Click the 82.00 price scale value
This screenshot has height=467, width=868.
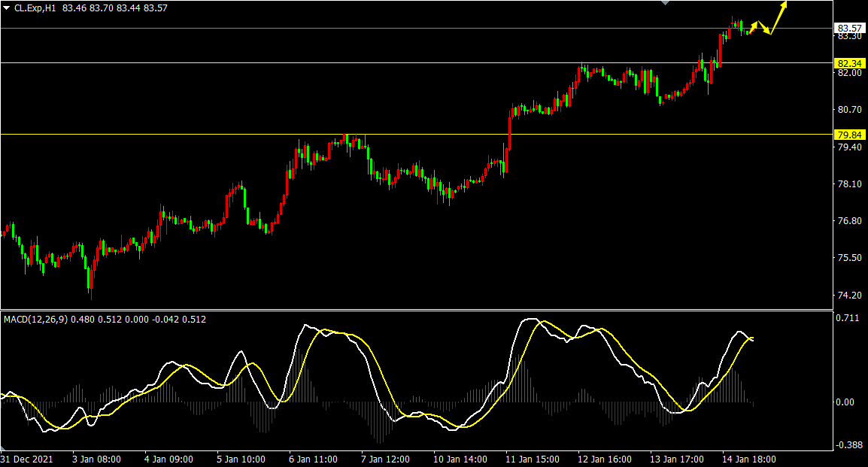(850, 72)
